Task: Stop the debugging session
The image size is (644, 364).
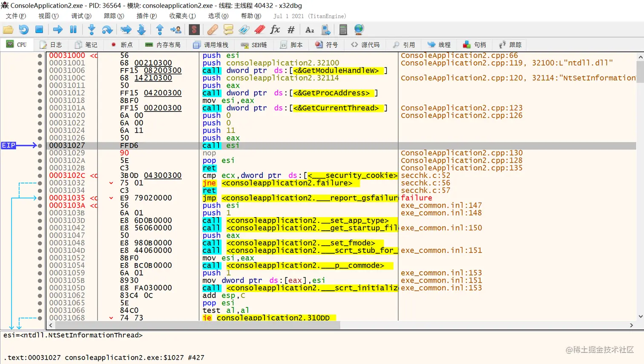Action: [39, 30]
